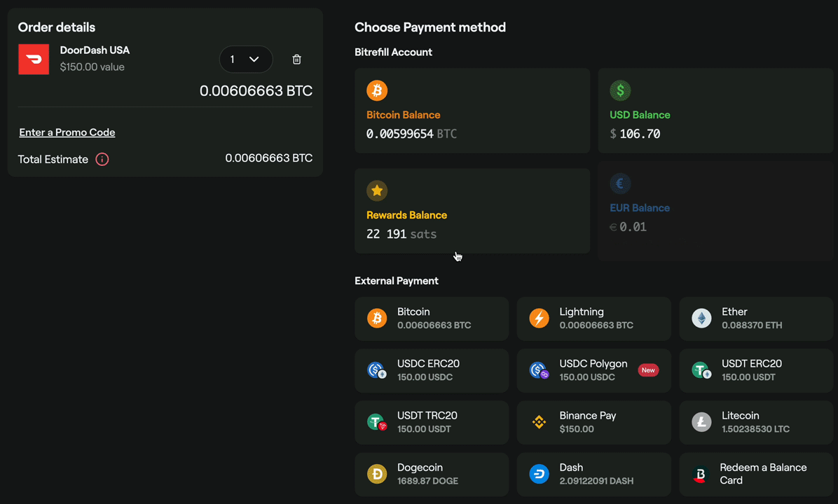The image size is (838, 504).
Task: Click the Lightning bolt icon
Action: (539, 318)
